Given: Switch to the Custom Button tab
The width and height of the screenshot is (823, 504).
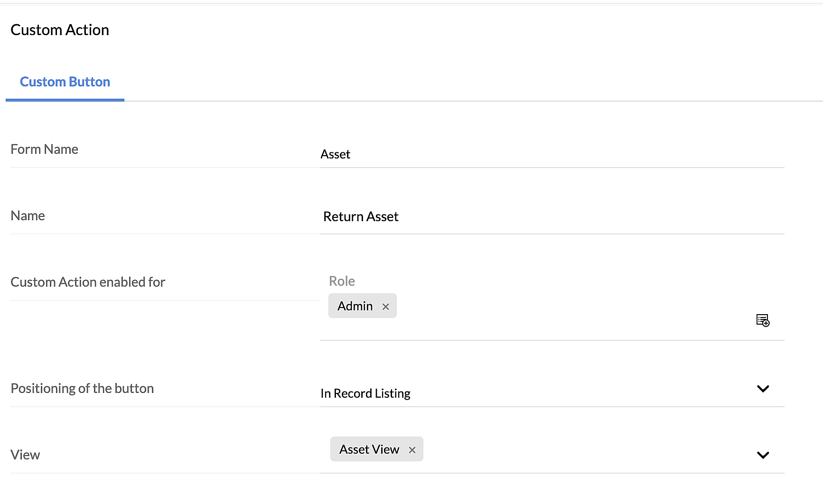Looking at the screenshot, I should (x=65, y=82).
